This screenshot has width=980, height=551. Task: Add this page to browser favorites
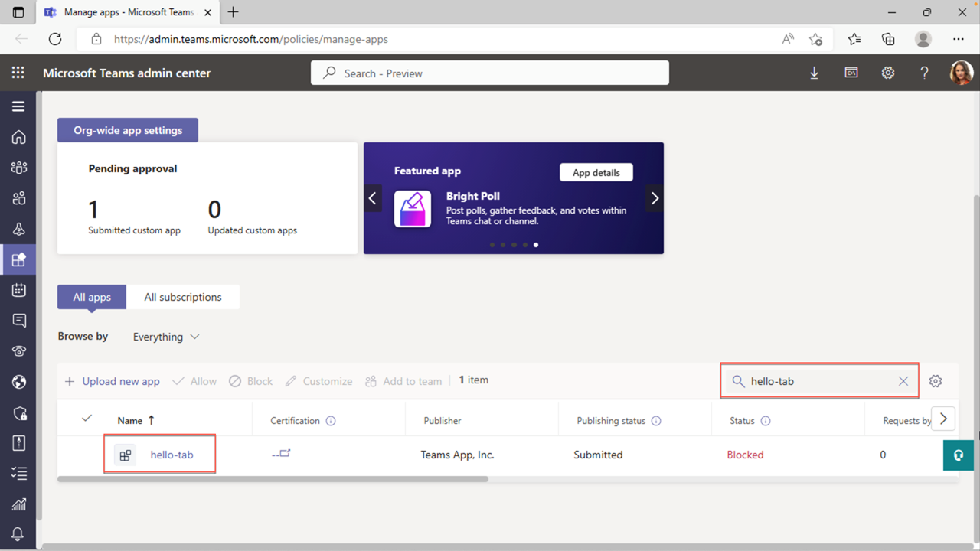click(x=815, y=39)
